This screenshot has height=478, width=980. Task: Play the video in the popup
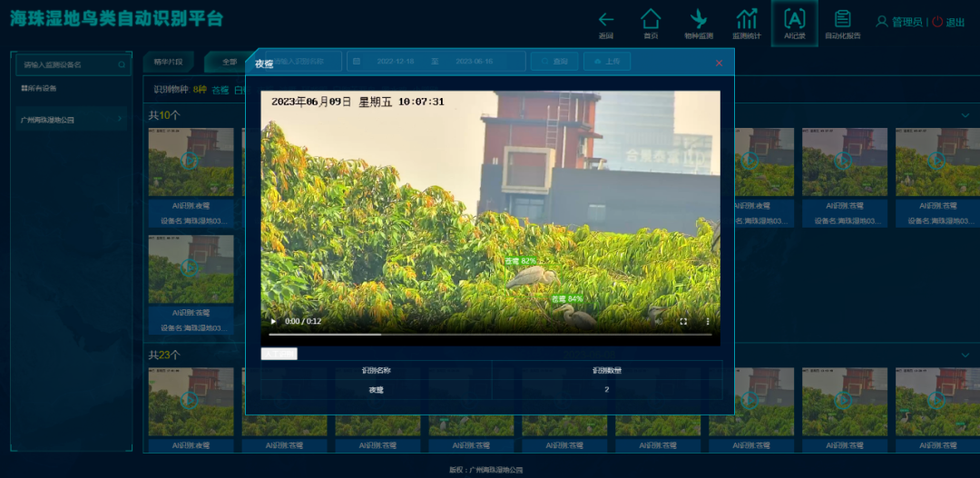[x=274, y=321]
